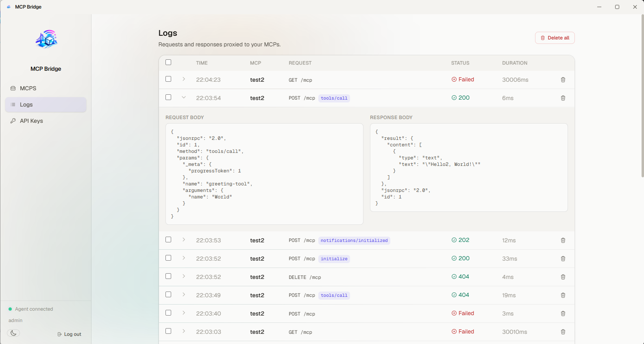
Task: Click the Delete all button
Action: tap(555, 38)
